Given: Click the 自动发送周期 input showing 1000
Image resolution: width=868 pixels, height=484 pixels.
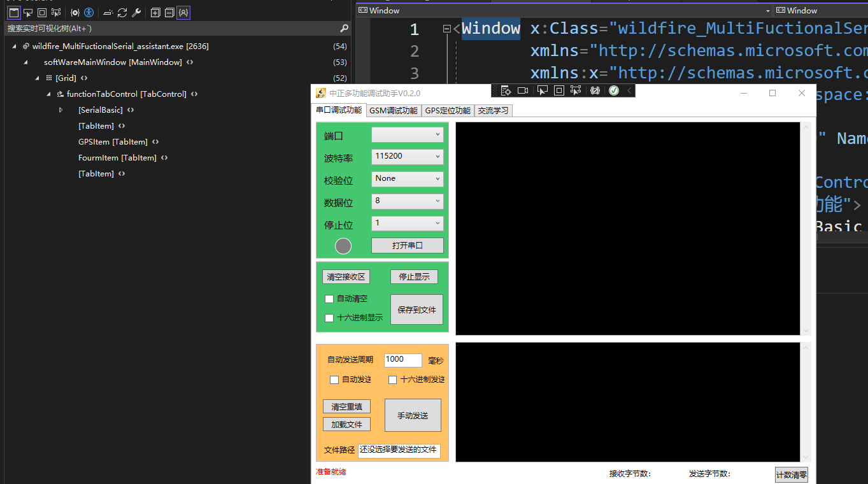Looking at the screenshot, I should (x=403, y=360).
